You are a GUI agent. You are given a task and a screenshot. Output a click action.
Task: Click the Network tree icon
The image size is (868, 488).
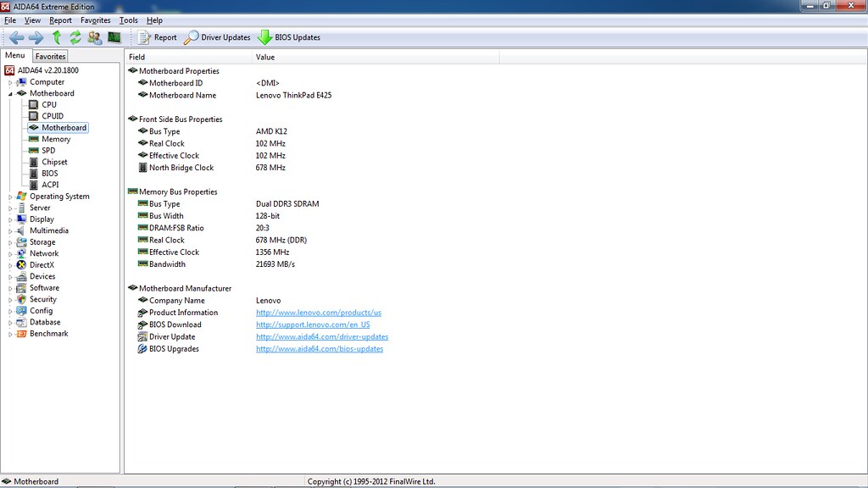(x=21, y=253)
